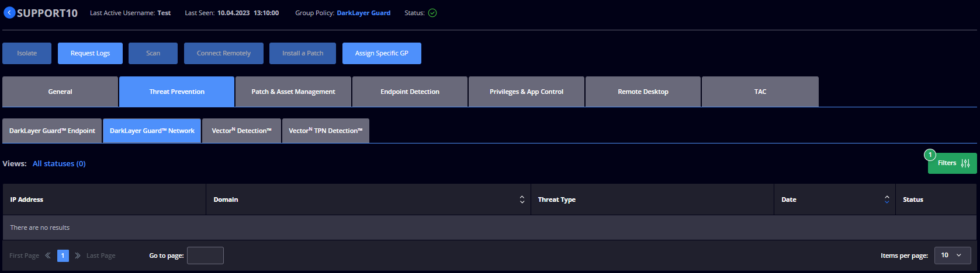Click the All statuses (0) view
This screenshot has width=980, height=273.
point(59,163)
